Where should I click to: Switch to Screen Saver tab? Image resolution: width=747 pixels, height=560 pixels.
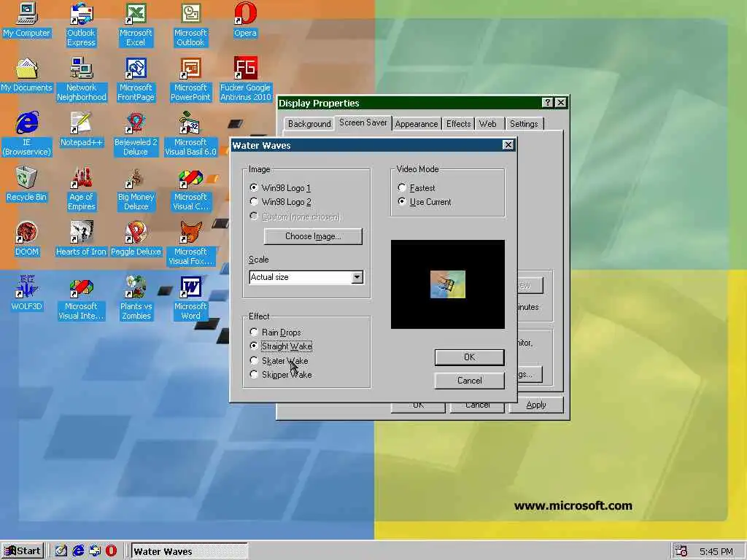363,122
